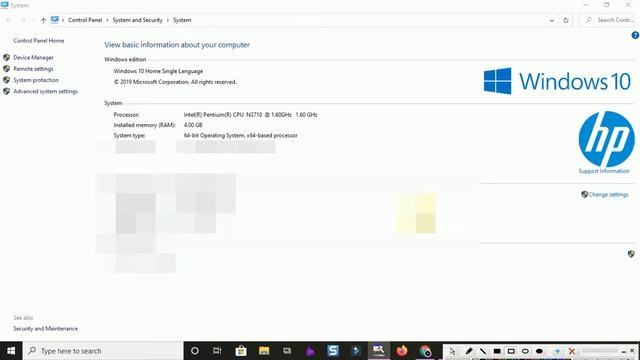Click the red X clear drawing button
The height and width of the screenshot is (360, 640).
tap(572, 351)
